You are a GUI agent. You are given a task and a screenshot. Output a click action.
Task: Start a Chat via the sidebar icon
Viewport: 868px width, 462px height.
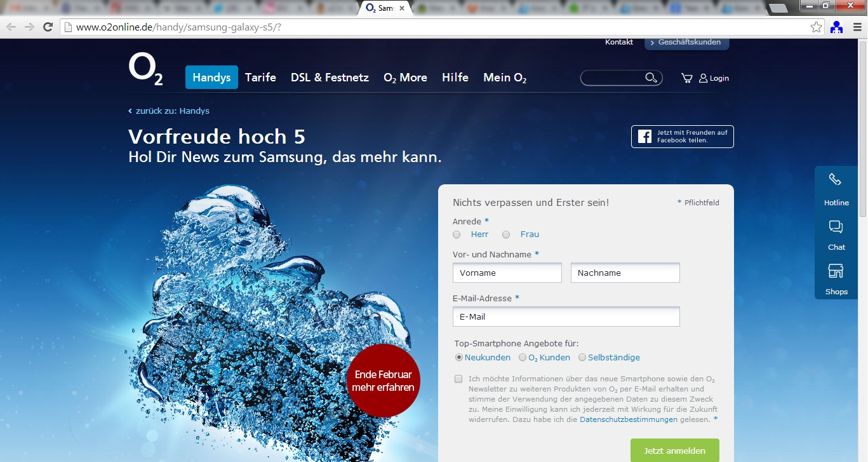click(x=836, y=227)
